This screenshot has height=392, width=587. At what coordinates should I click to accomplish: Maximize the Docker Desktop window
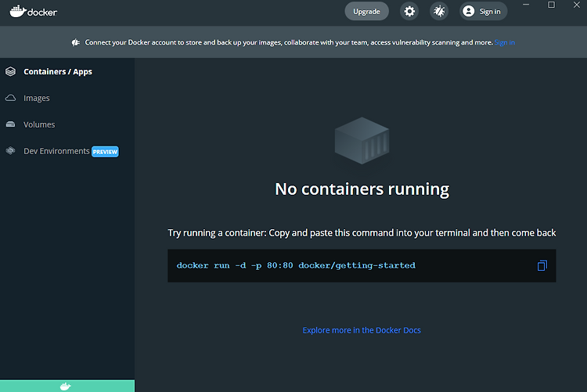coord(552,5)
